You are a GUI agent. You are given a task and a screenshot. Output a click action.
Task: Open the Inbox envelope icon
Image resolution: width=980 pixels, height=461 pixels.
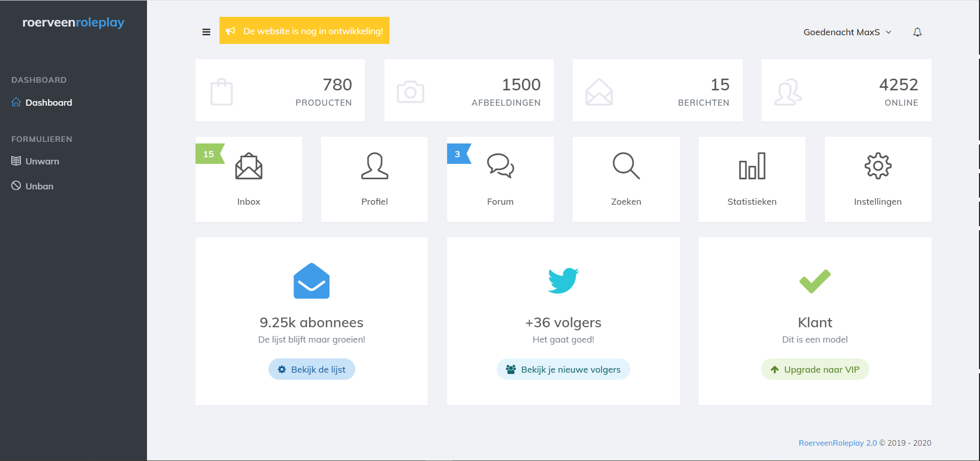pos(249,166)
